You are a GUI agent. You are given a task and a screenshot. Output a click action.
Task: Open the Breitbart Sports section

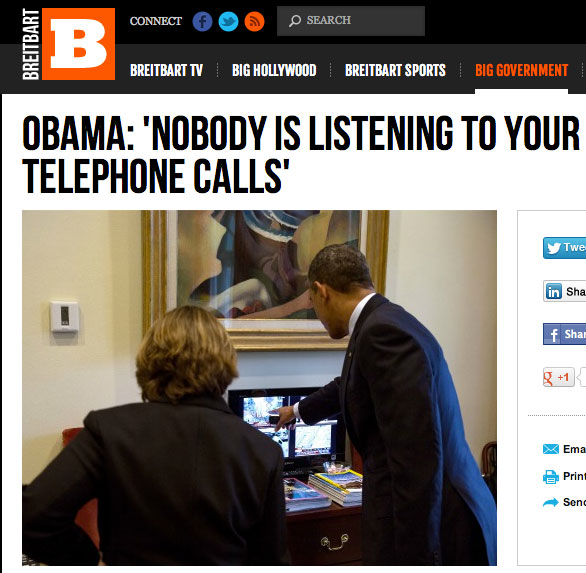coord(395,70)
